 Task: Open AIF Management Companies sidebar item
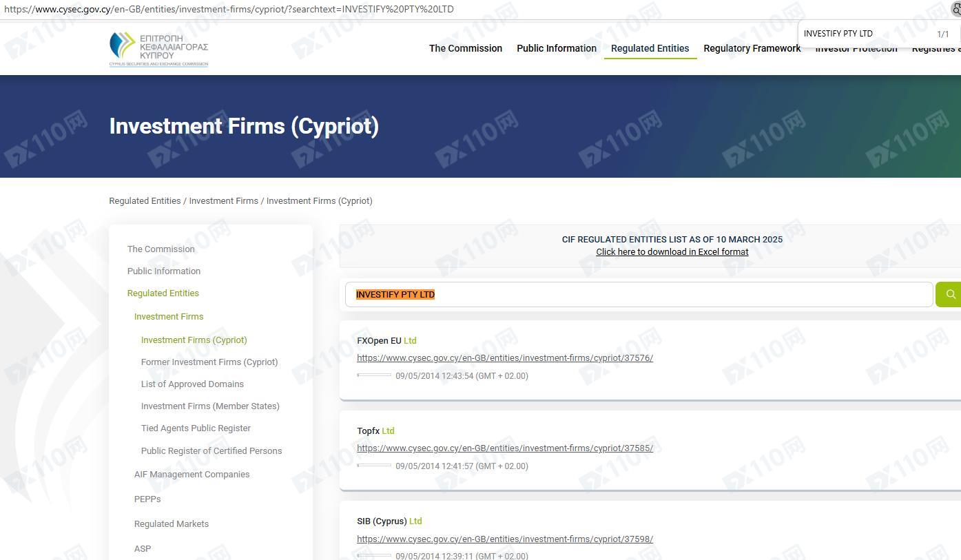click(192, 475)
